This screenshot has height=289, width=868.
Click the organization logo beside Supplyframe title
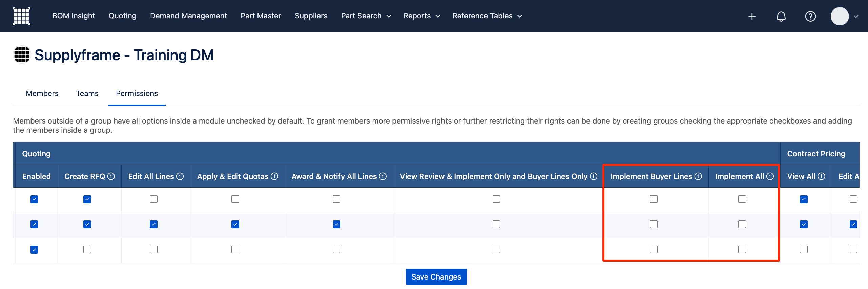pyautogui.click(x=22, y=54)
